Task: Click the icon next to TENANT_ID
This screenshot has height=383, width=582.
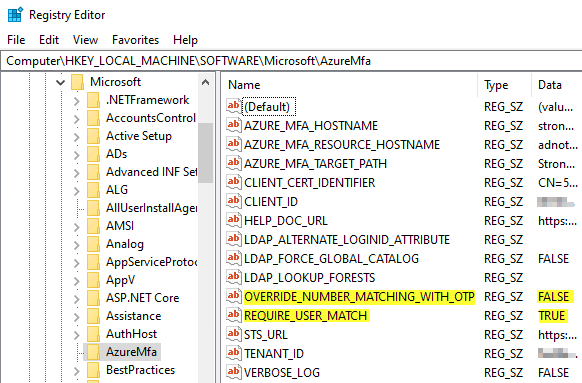Action: (233, 353)
